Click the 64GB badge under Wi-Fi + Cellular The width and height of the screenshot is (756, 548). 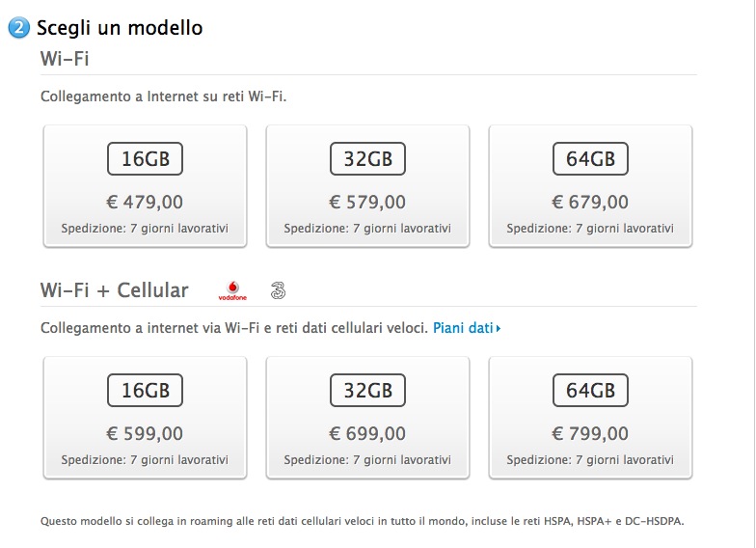[x=590, y=390]
